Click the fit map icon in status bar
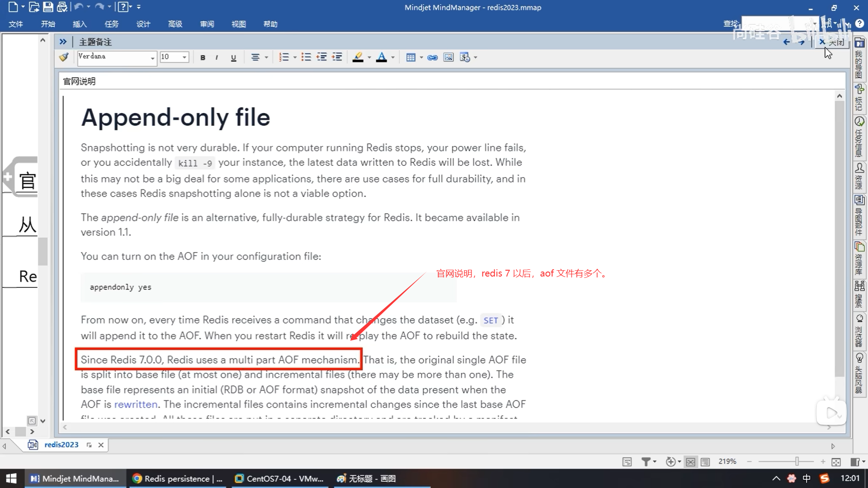 pyautogui.click(x=836, y=462)
